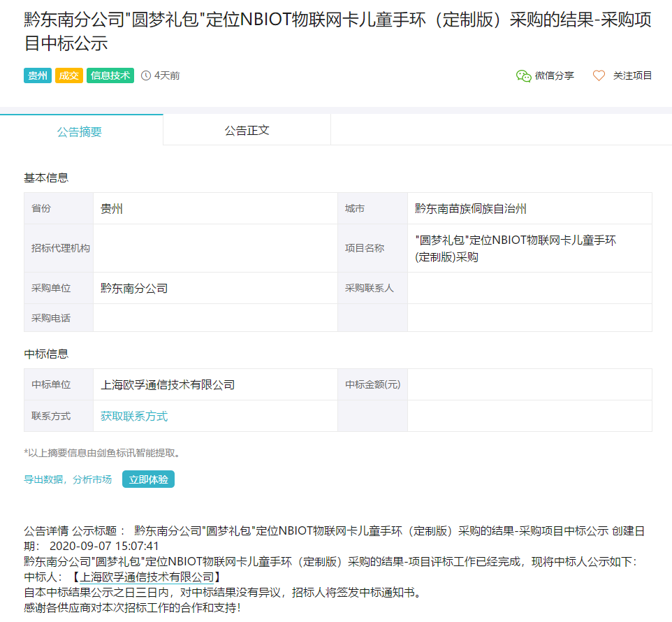Click the 基本信息 heading
Image resolution: width=672 pixels, height=622 pixels.
[x=46, y=178]
